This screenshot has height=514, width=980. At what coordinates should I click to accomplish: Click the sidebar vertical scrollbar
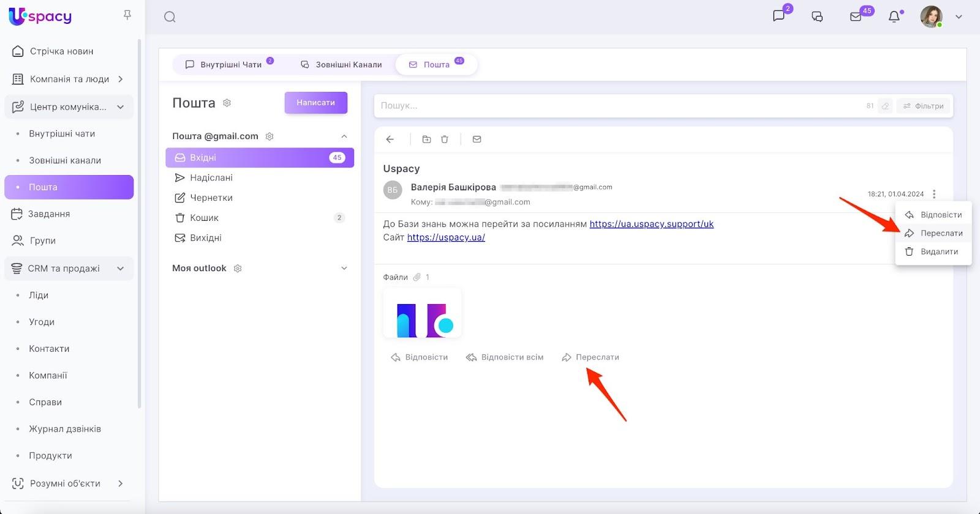click(x=140, y=223)
